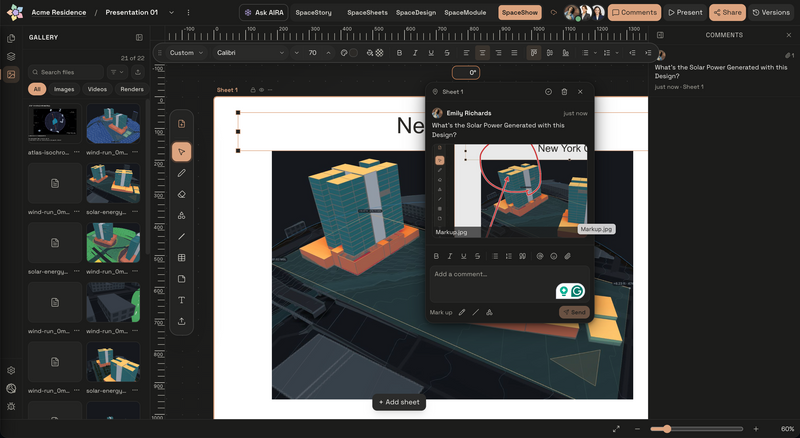
Task: Click the attachment paperclip icon in comment editor
Action: [x=567, y=256]
